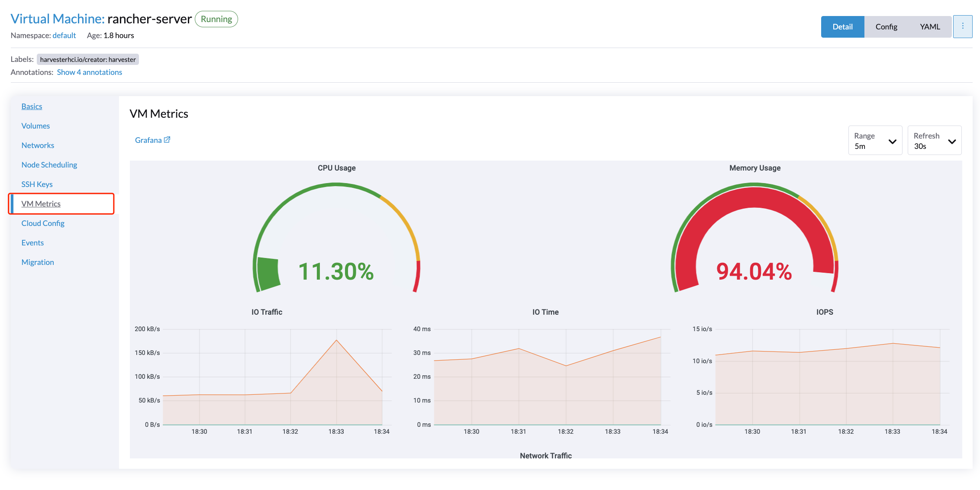The height and width of the screenshot is (490, 980).
Task: Click the Running status badge
Action: [x=216, y=19]
